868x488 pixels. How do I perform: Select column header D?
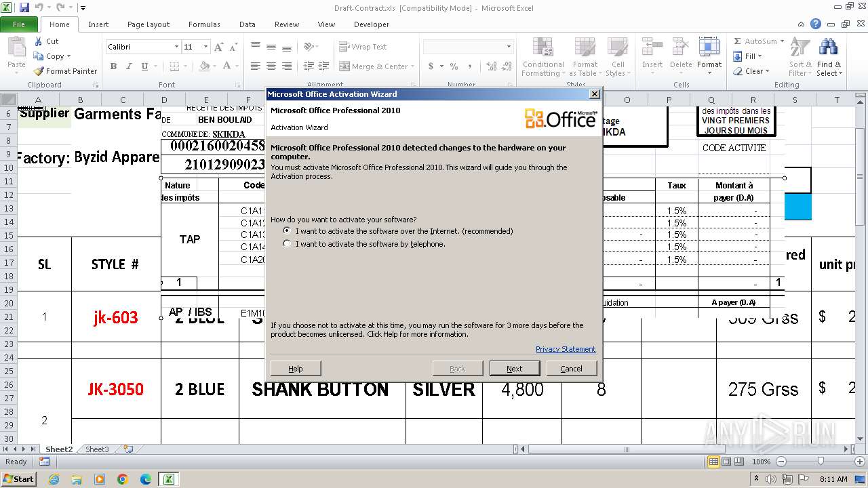click(164, 100)
